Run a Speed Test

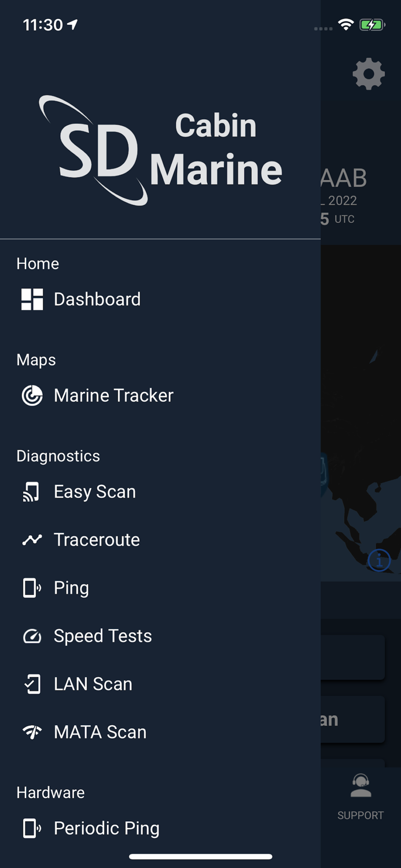click(x=102, y=636)
